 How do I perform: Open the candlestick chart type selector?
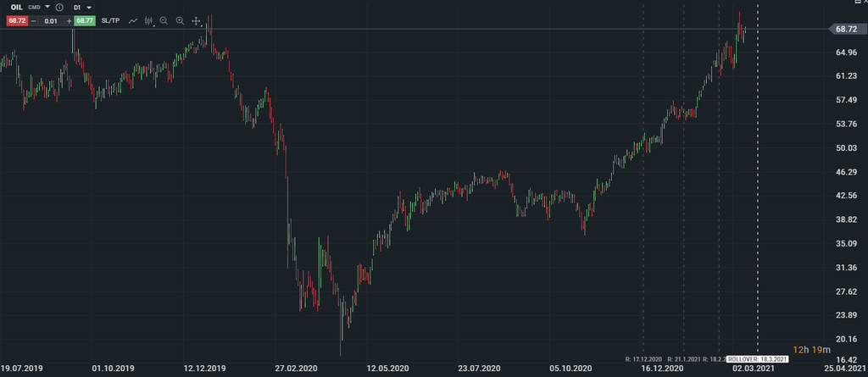[x=148, y=19]
